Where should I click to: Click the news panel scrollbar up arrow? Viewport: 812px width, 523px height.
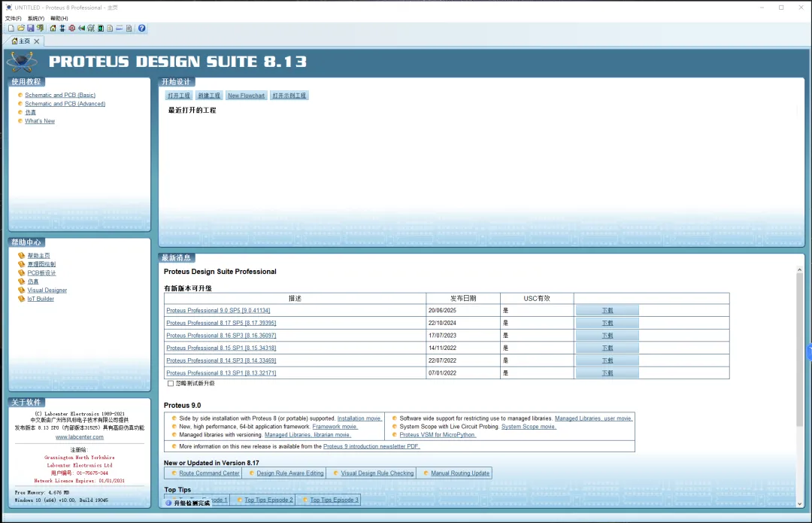point(799,269)
